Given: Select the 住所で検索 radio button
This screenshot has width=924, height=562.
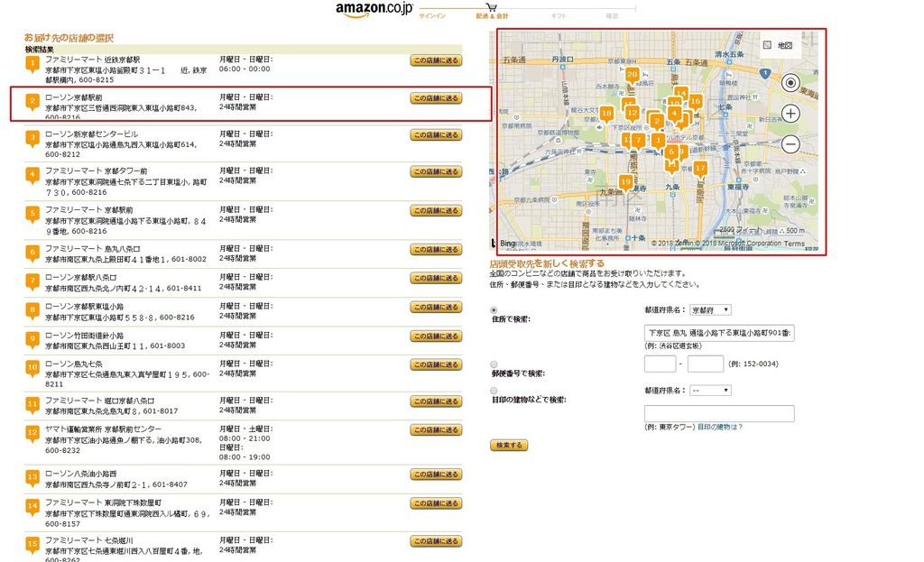Looking at the screenshot, I should tap(494, 309).
